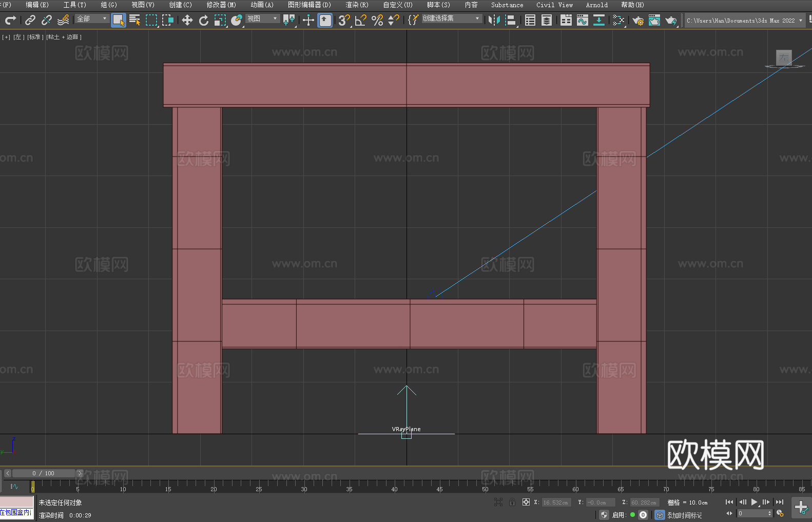Step to the next frame
The height and width of the screenshot is (522, 812).
[766, 502]
